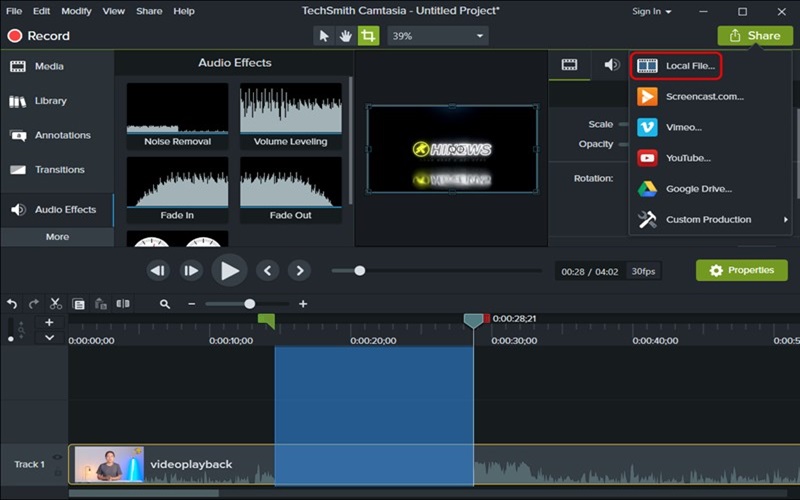
Task: Click the red selection end marker
Action: (x=487, y=319)
